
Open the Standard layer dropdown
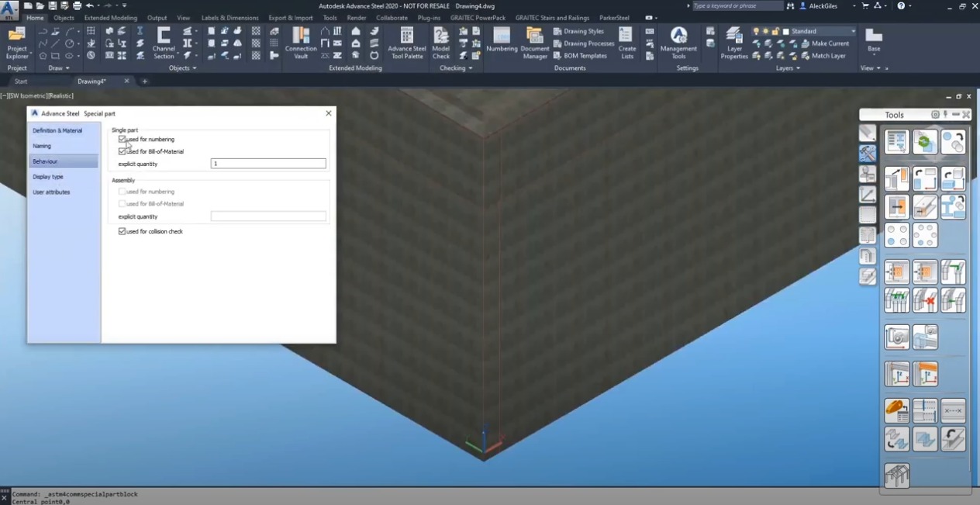(x=853, y=32)
